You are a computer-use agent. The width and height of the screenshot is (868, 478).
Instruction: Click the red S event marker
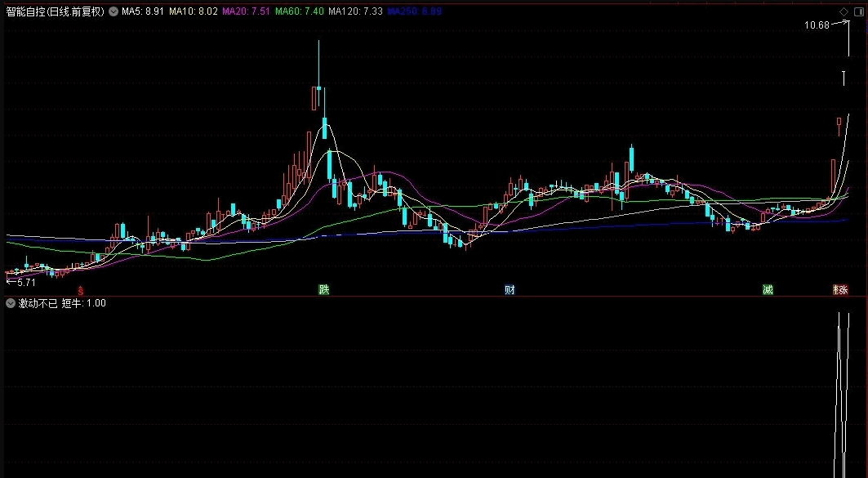(80, 290)
